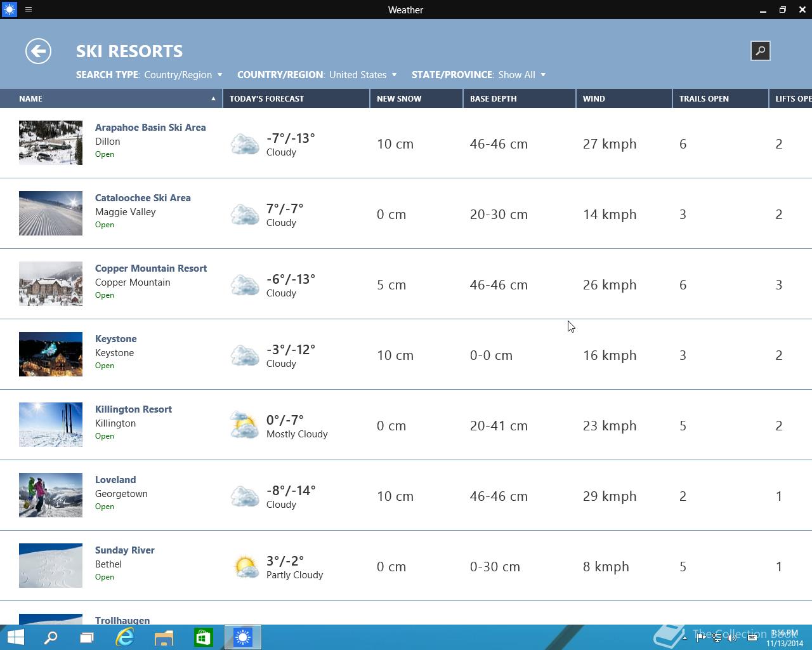The height and width of the screenshot is (650, 812).
Task: Click Sunday River wind 8 kmph
Action: (606, 567)
